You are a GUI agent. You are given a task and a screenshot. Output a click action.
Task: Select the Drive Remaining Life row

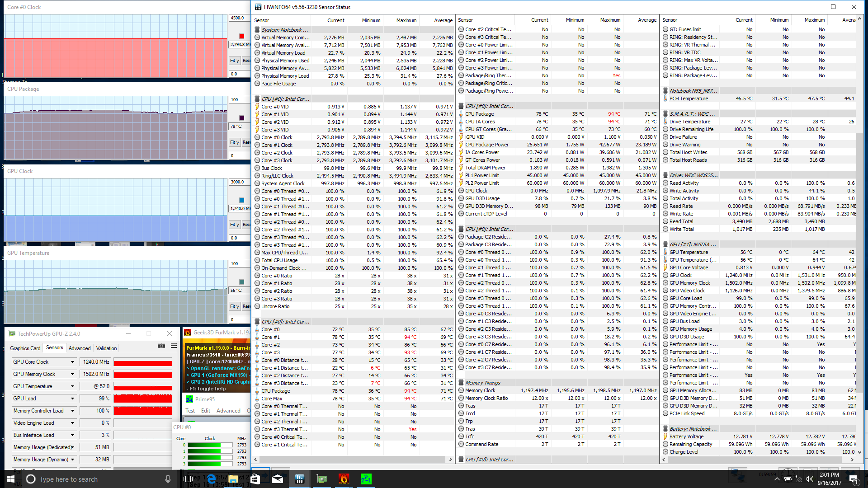click(759, 129)
